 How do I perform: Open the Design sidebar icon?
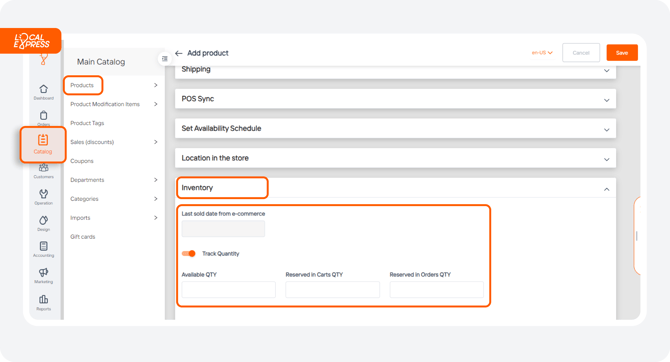44,220
